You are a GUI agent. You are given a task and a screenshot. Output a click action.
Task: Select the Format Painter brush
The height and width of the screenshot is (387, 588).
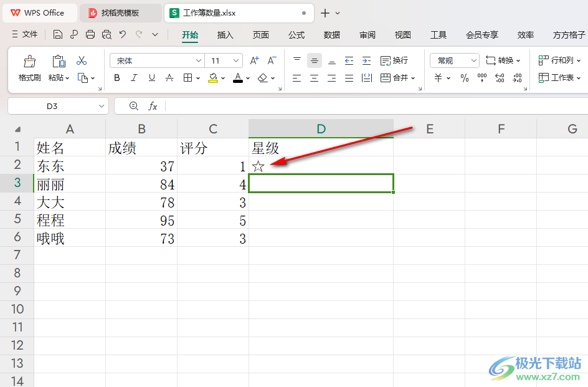pyautogui.click(x=30, y=61)
